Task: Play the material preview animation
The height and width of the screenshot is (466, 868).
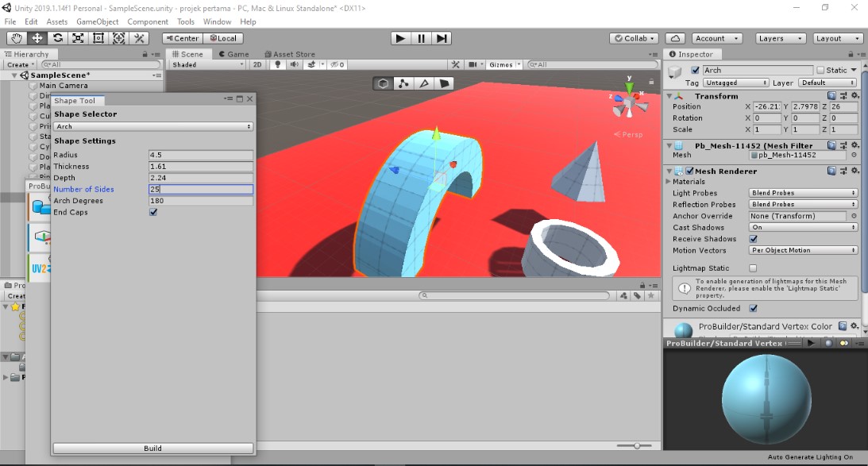Action: click(x=811, y=343)
